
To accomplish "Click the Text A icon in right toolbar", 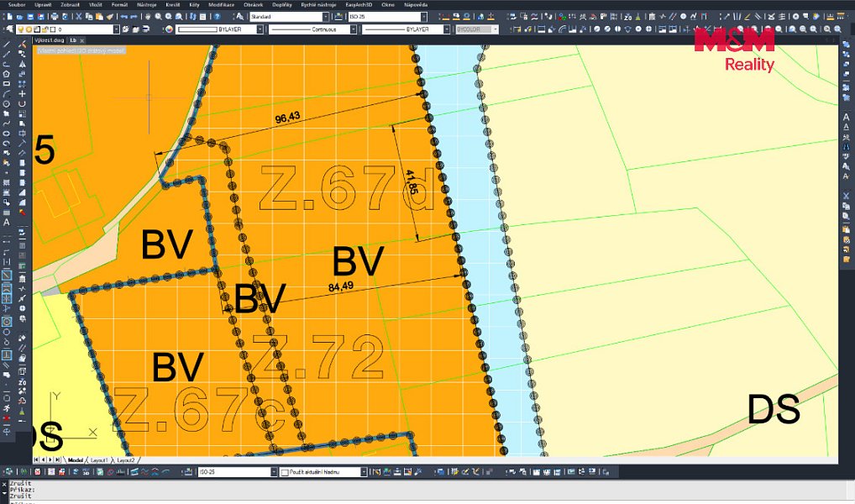I will (846, 117).
